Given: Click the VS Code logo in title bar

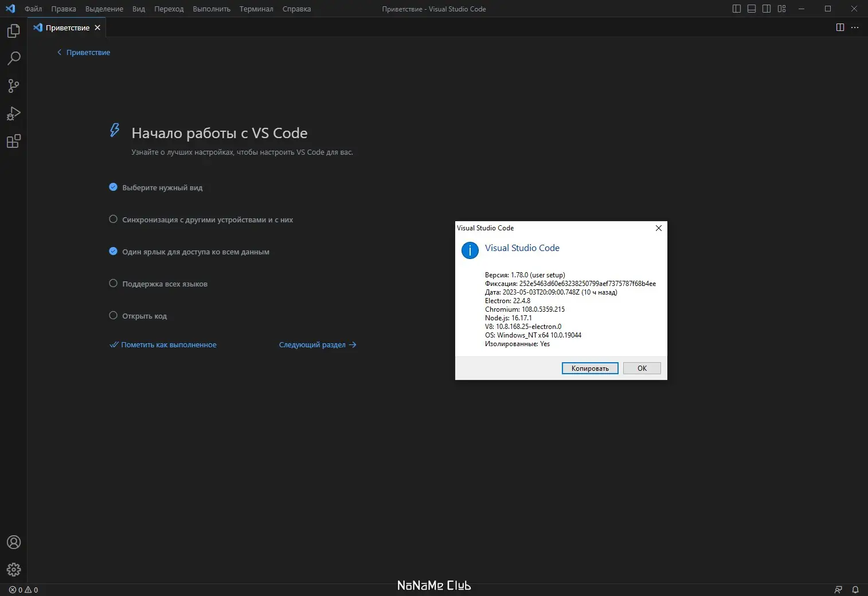Looking at the screenshot, I should coord(10,9).
